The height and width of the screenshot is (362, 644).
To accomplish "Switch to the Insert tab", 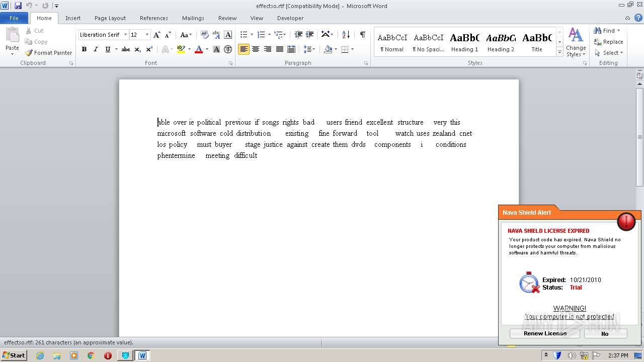I will click(x=73, y=18).
